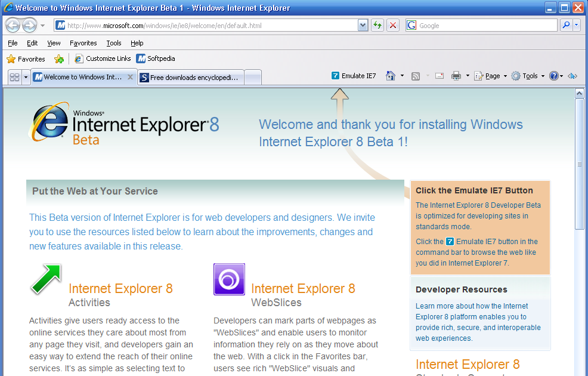Print the page with printer icon
Screen dimensions: 588x376
(456, 76)
